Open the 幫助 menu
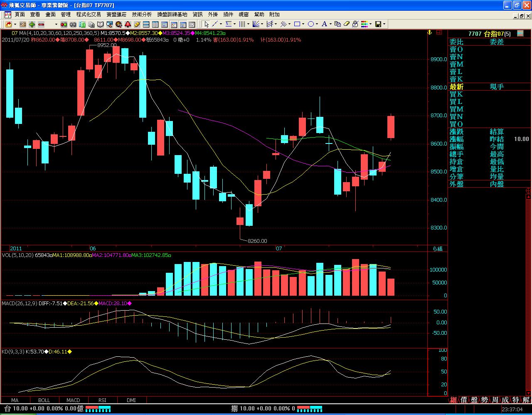This screenshot has width=532, height=415. (x=259, y=15)
